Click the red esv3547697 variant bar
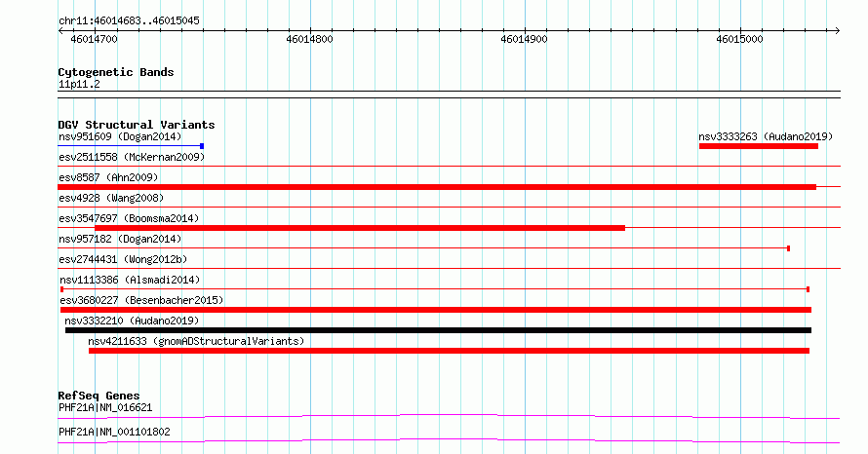This screenshot has height=454, width=868. pyautogui.click(x=360, y=228)
